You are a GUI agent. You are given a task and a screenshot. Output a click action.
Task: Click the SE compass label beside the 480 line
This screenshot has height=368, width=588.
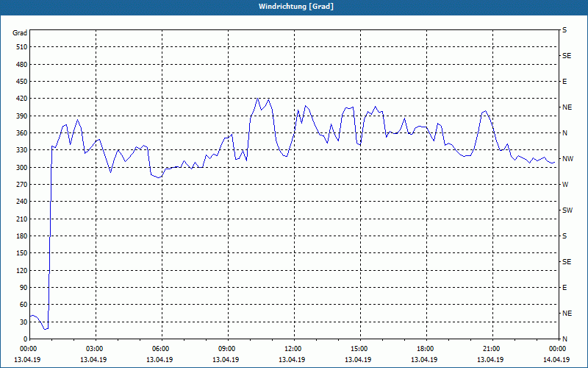pyautogui.click(x=567, y=56)
